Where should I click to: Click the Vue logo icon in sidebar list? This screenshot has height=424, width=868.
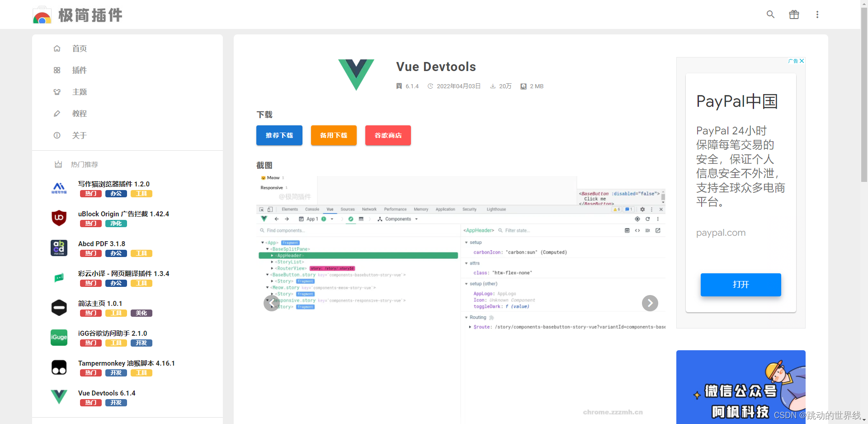[59, 397]
